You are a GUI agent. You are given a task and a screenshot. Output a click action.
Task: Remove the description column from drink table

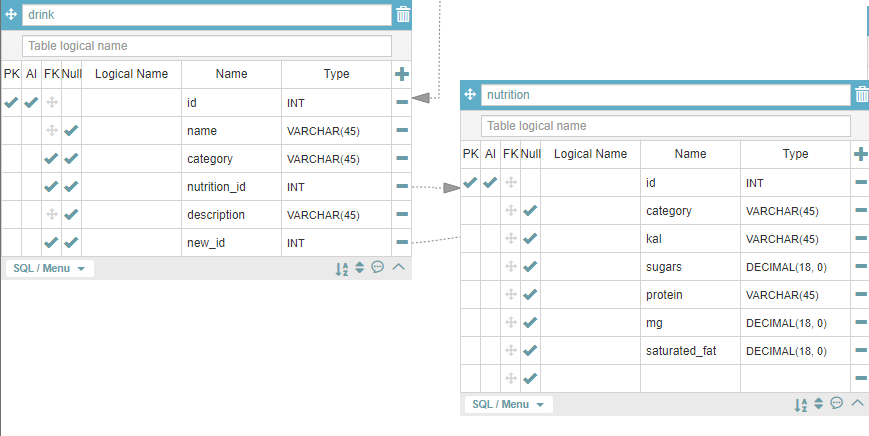coord(402,214)
